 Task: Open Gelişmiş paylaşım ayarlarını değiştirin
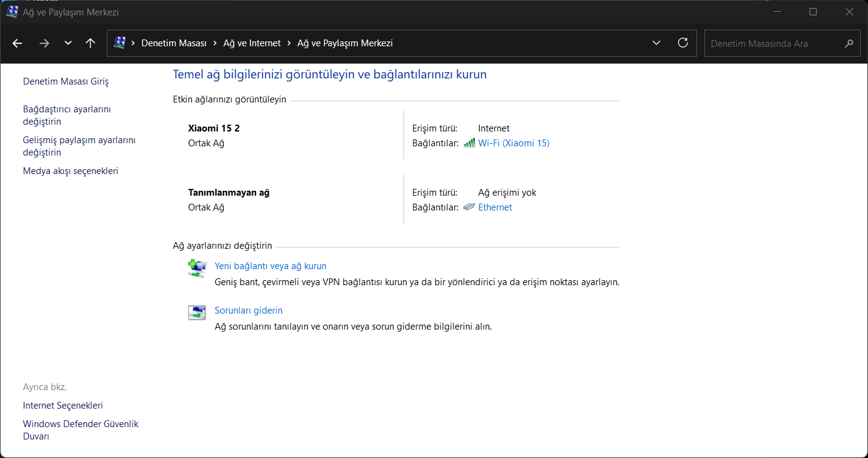[x=79, y=146]
